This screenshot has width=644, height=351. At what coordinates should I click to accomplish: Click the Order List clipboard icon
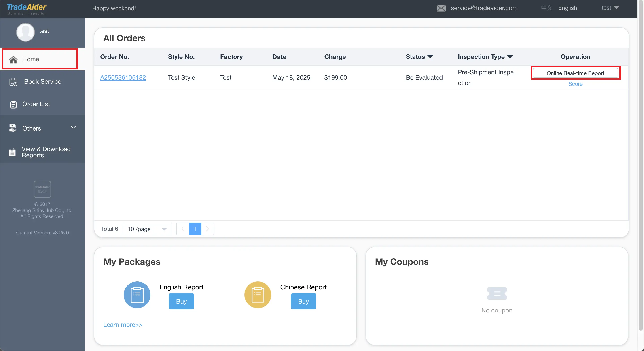(13, 104)
